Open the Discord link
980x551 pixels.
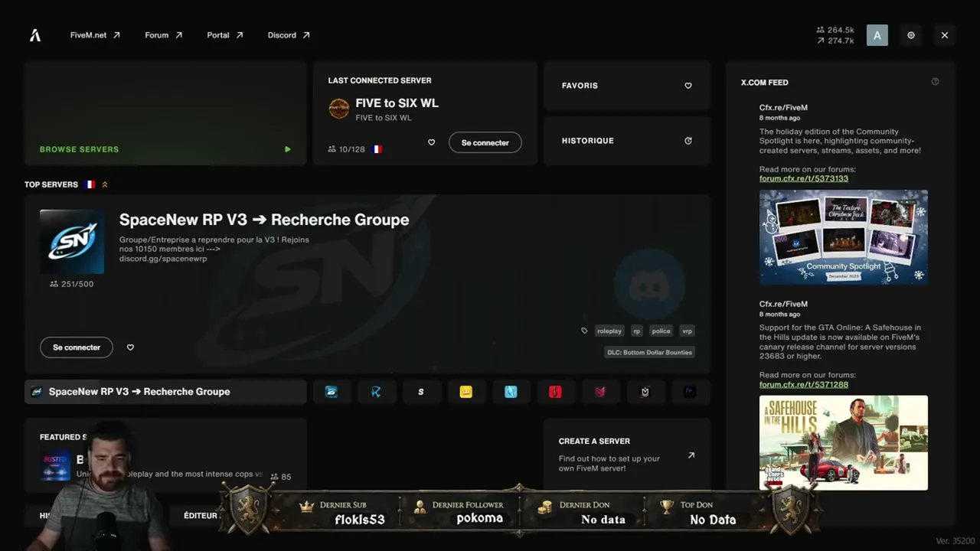click(x=289, y=35)
